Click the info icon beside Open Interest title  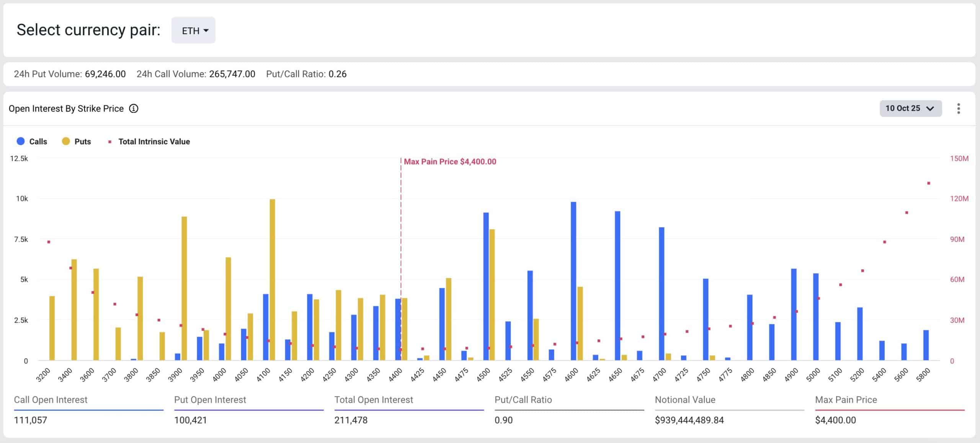(133, 109)
